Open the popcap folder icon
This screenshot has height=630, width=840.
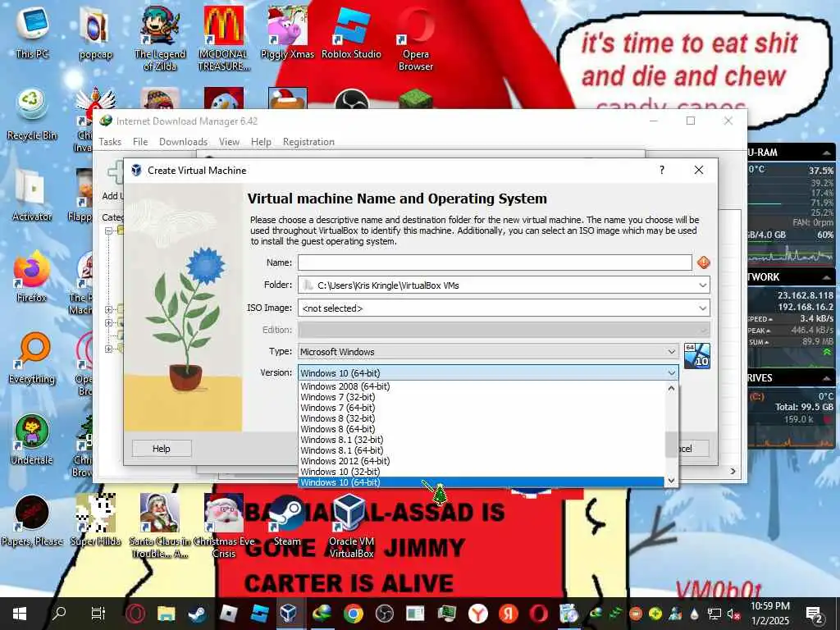click(x=95, y=32)
